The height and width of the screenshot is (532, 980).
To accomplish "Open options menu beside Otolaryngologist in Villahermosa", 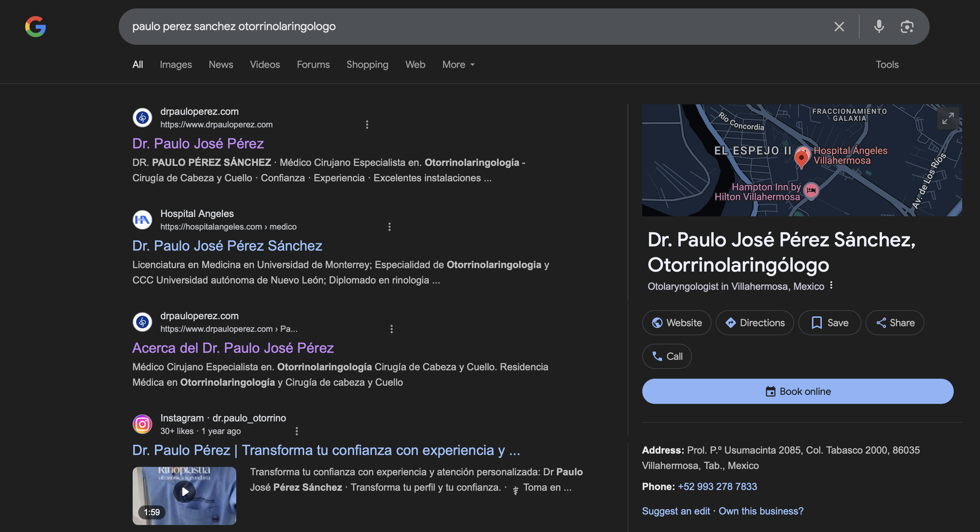I will point(831,285).
